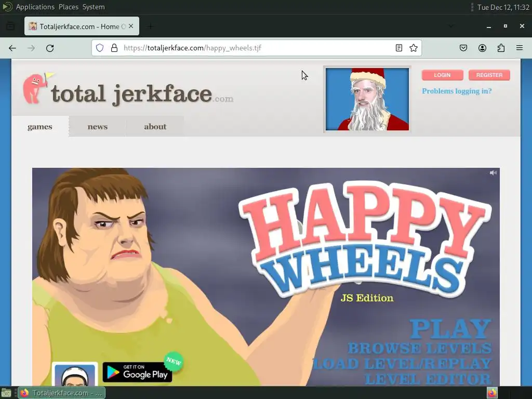Select the Totaljerkface.com browser tab
The width and height of the screenshot is (532, 399).
coord(82,26)
